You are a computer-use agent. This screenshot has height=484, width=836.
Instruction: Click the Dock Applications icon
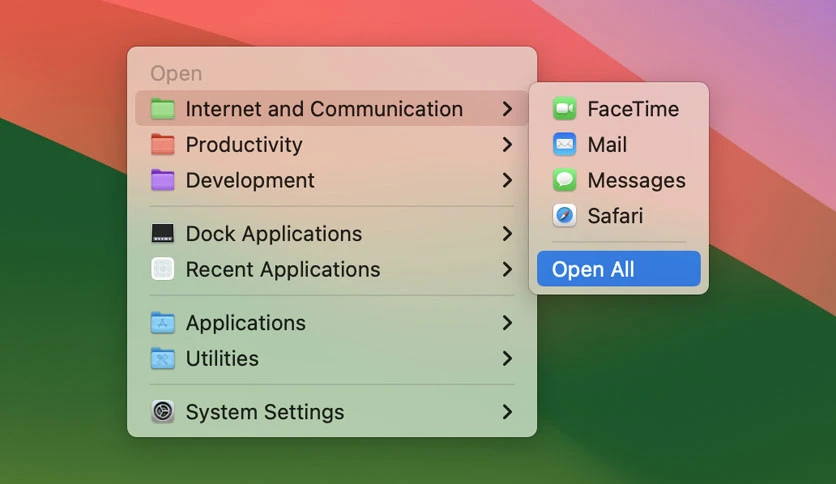click(x=163, y=233)
